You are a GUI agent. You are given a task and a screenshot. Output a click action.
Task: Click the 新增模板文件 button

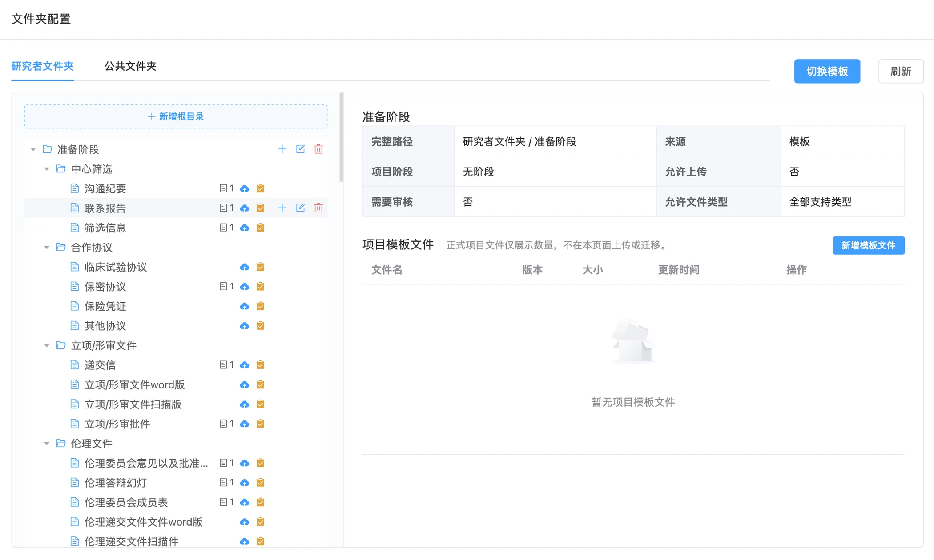(x=868, y=245)
